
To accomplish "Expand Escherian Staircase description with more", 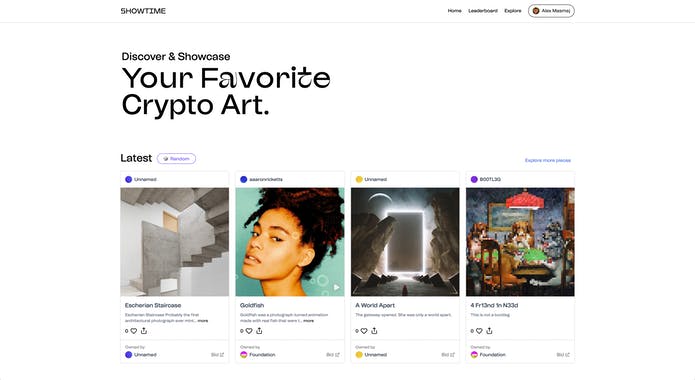I will point(203,321).
